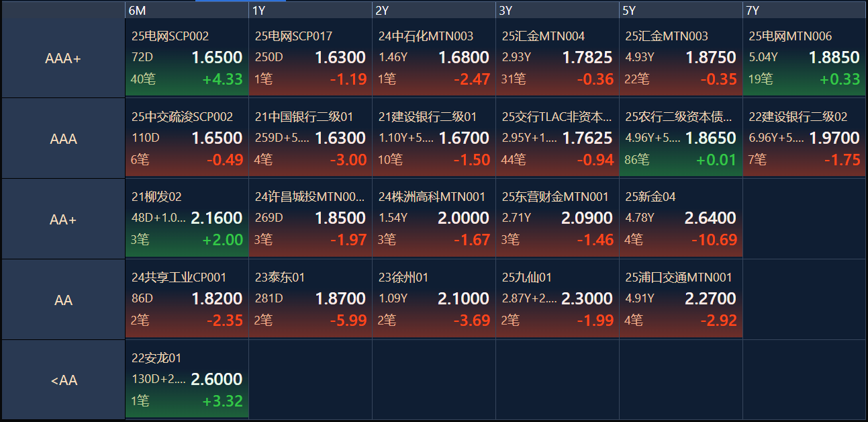Select the 23泰东01 bond tile

[311, 298]
